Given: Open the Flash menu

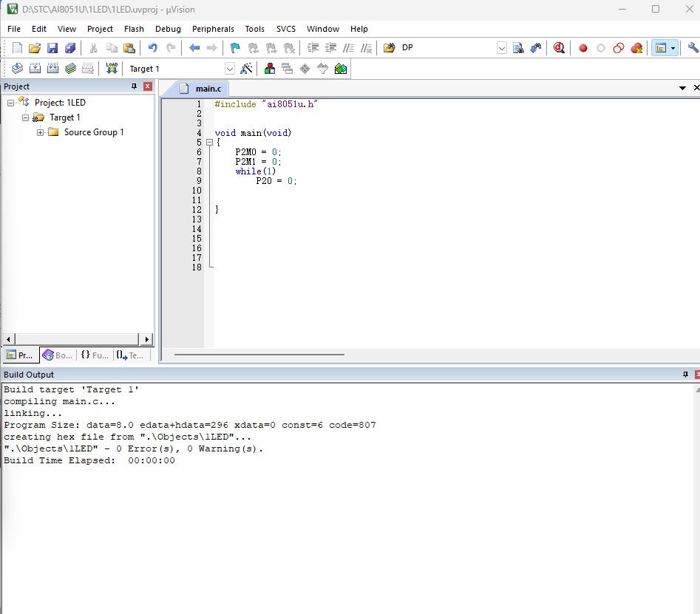Looking at the screenshot, I should tap(134, 29).
